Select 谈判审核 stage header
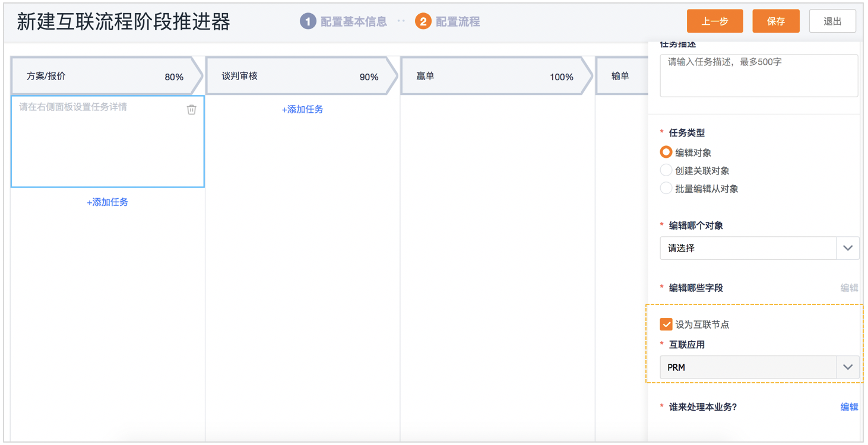The height and width of the screenshot is (445, 868). tap(302, 76)
